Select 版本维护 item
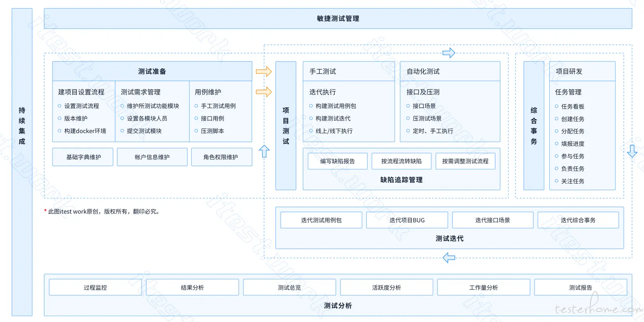Image resolution: width=644 pixels, height=322 pixels. coord(76,118)
